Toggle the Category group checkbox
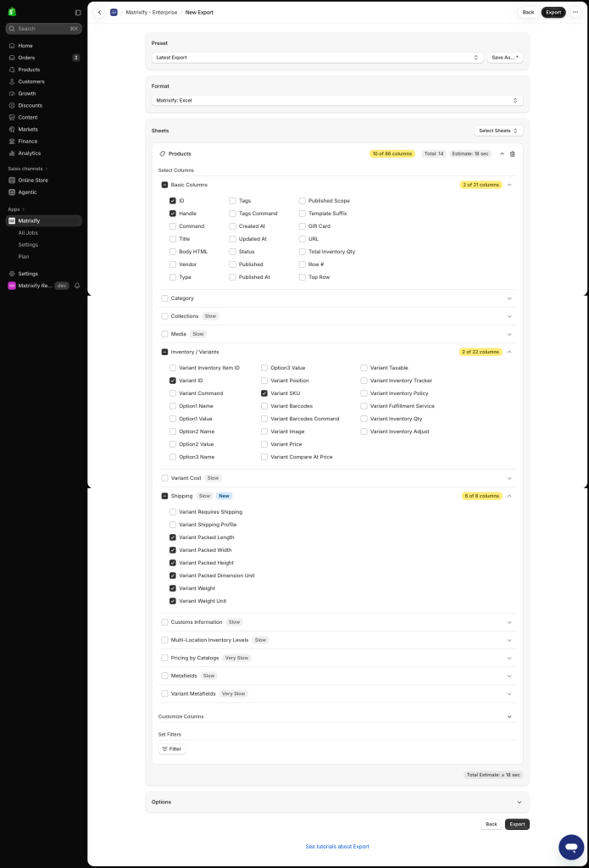The width and height of the screenshot is (589, 868). coord(164,298)
